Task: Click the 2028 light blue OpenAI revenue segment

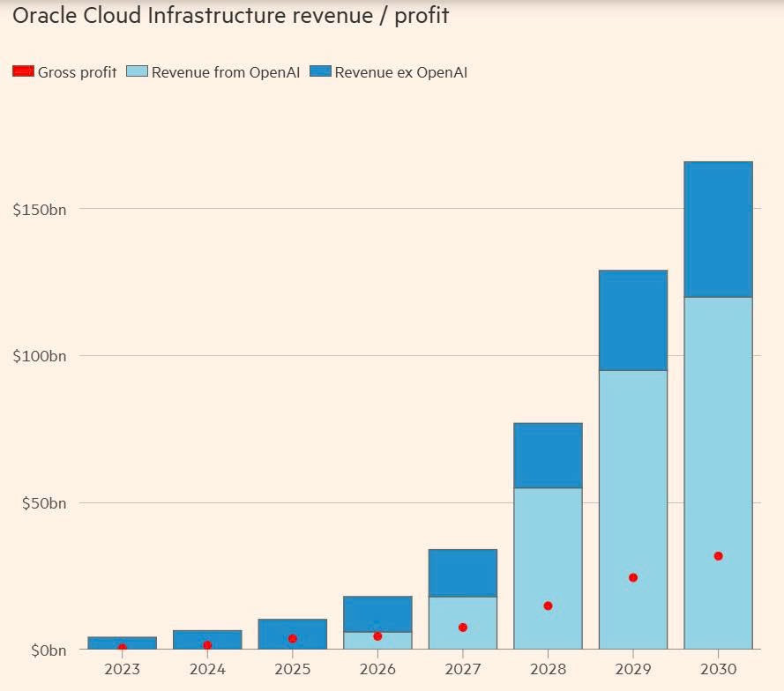Action: pyautogui.click(x=548, y=546)
